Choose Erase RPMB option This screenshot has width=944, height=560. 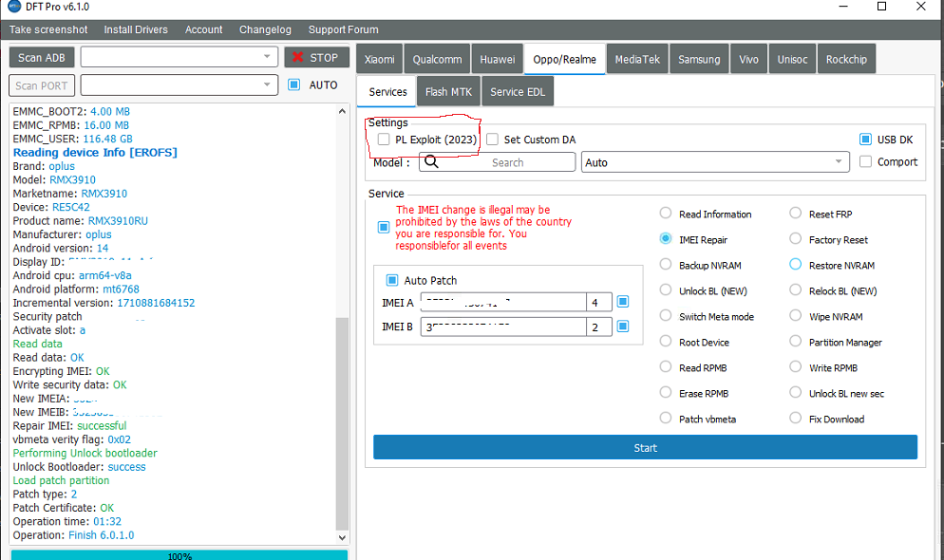(665, 392)
